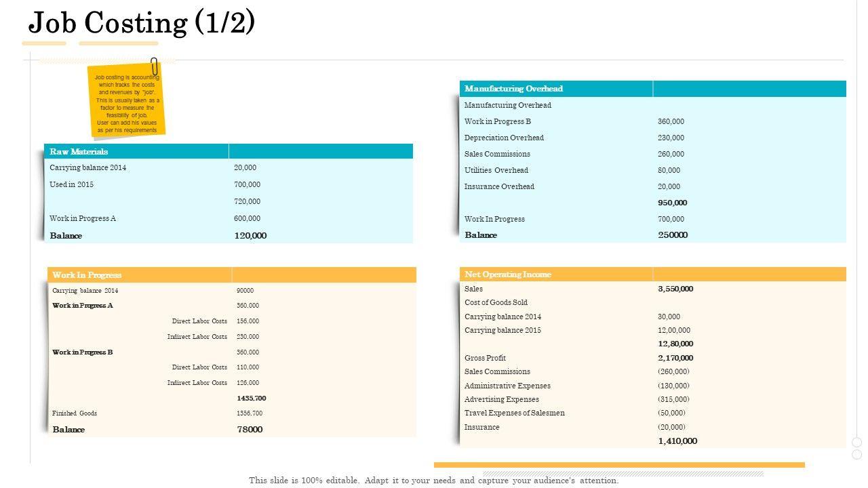Select the 20,000 Insurance Overhead value
Image resolution: width=868 pixels, height=488 pixels.
pyautogui.click(x=669, y=186)
